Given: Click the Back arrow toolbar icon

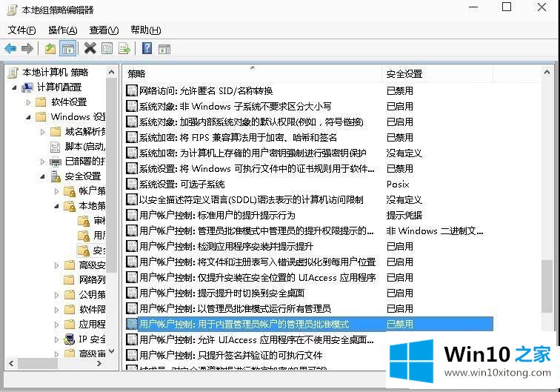Looking at the screenshot, I should (x=10, y=48).
